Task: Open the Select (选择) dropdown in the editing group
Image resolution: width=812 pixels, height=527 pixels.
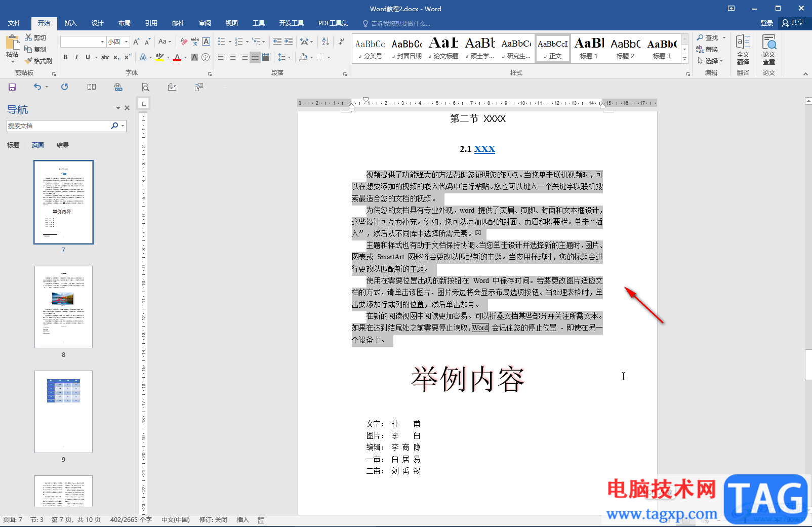Action: tap(710, 61)
